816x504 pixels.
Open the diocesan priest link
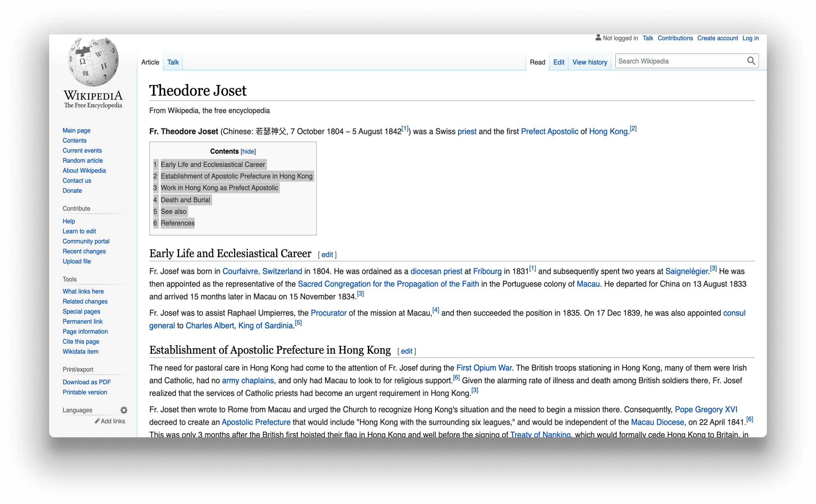click(x=436, y=271)
